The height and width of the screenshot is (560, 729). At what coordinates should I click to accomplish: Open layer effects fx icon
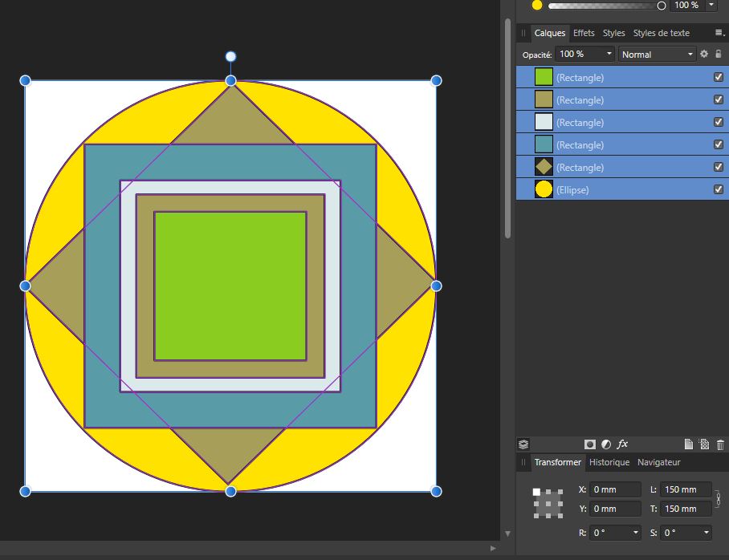(x=622, y=444)
